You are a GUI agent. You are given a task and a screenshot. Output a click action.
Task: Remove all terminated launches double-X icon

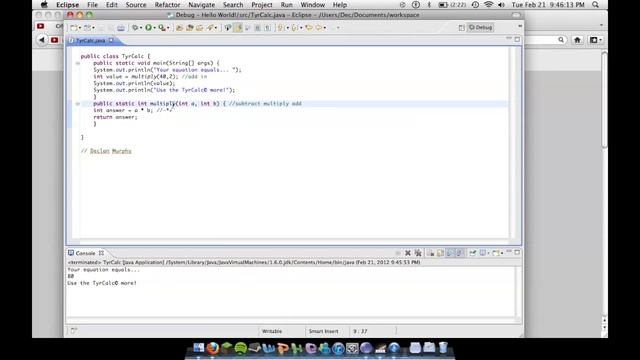[x=418, y=253]
